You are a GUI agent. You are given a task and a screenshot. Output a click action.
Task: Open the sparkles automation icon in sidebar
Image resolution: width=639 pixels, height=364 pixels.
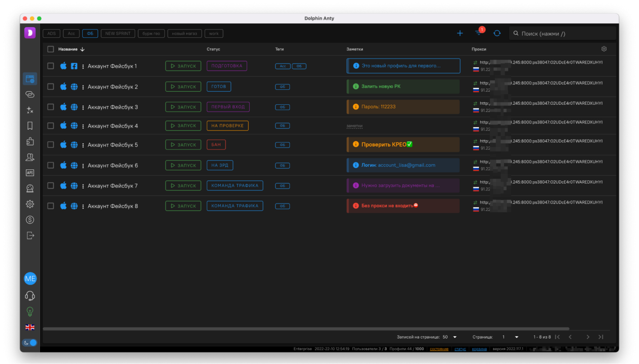[30, 110]
